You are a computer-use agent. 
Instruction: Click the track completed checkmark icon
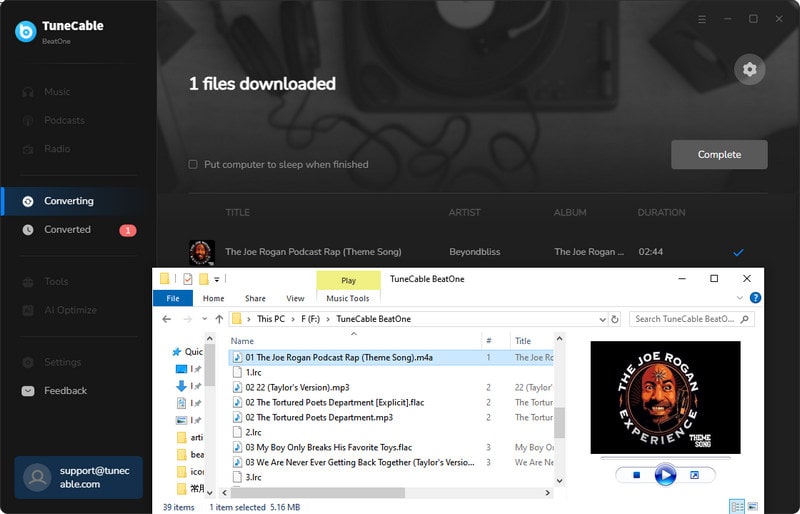pyautogui.click(x=738, y=252)
